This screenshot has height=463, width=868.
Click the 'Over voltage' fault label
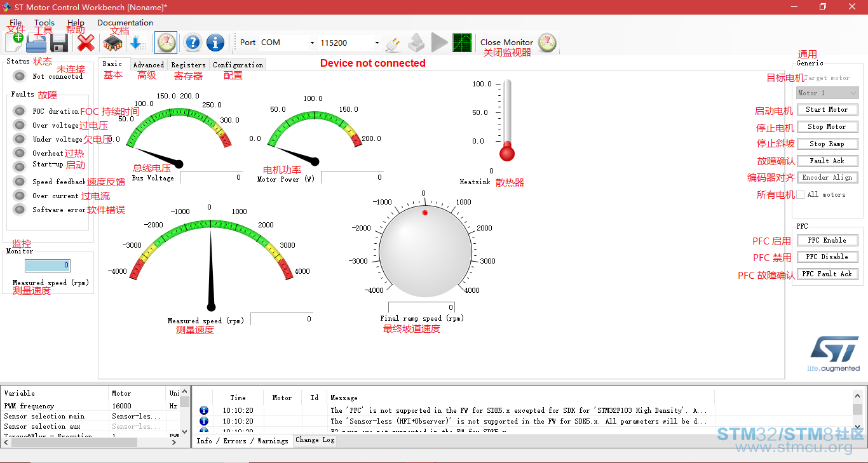(x=56, y=125)
